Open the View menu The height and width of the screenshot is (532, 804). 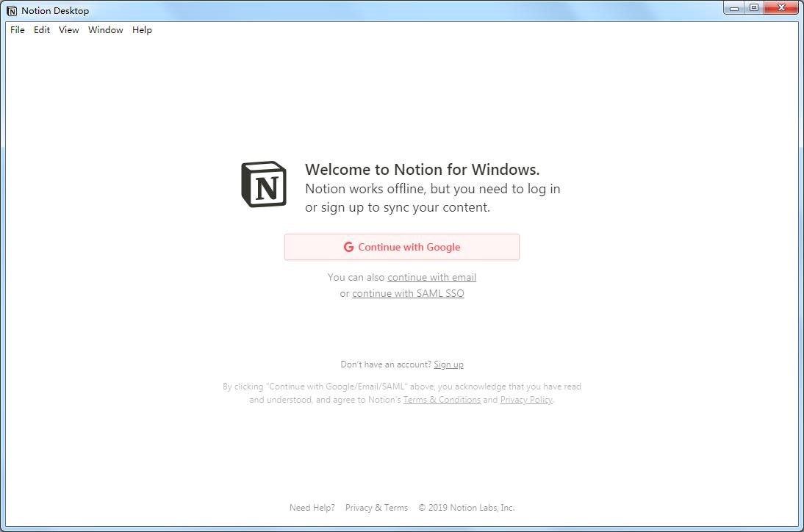(x=68, y=30)
